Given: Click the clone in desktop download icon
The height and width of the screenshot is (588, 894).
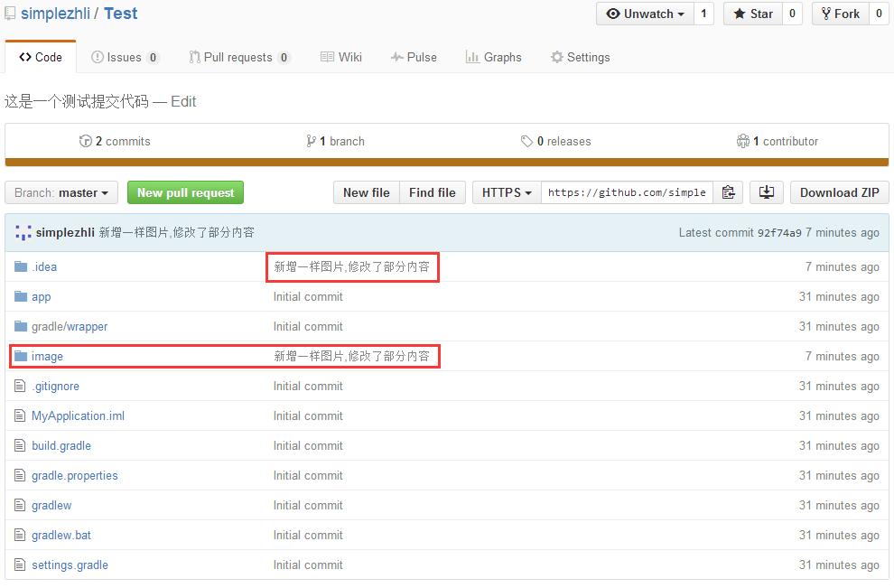Looking at the screenshot, I should pos(767,192).
